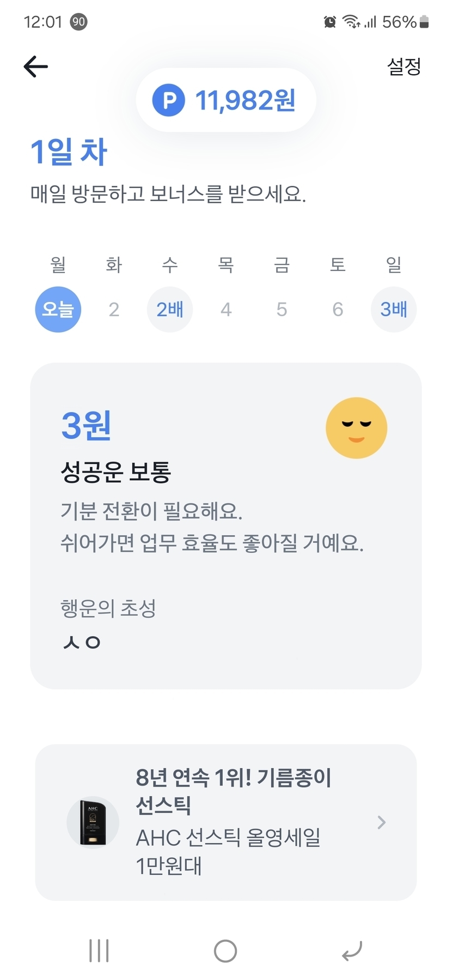Select the 오늘 day circle
Image resolution: width=452 pixels, height=980 pixels.
coord(58,310)
